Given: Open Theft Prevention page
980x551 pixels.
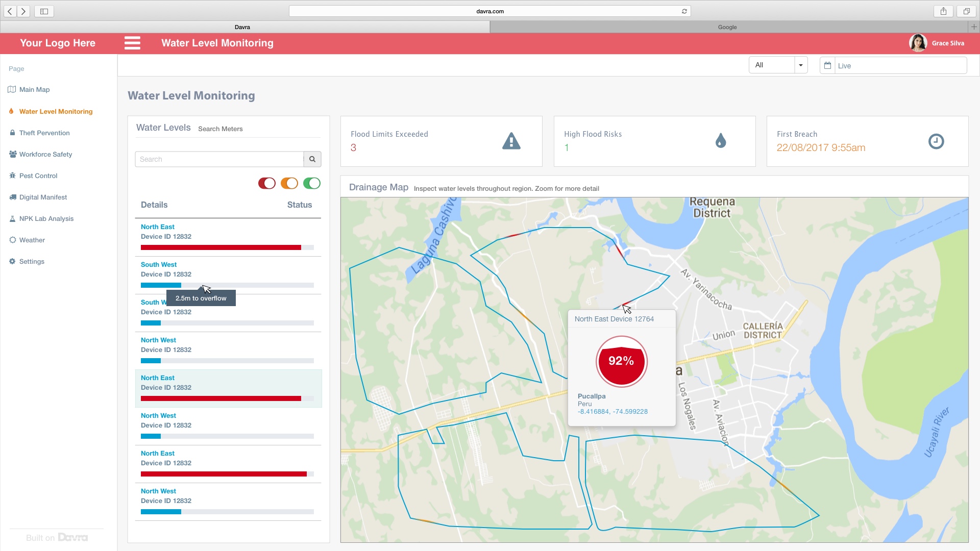Looking at the screenshot, I should tap(44, 133).
